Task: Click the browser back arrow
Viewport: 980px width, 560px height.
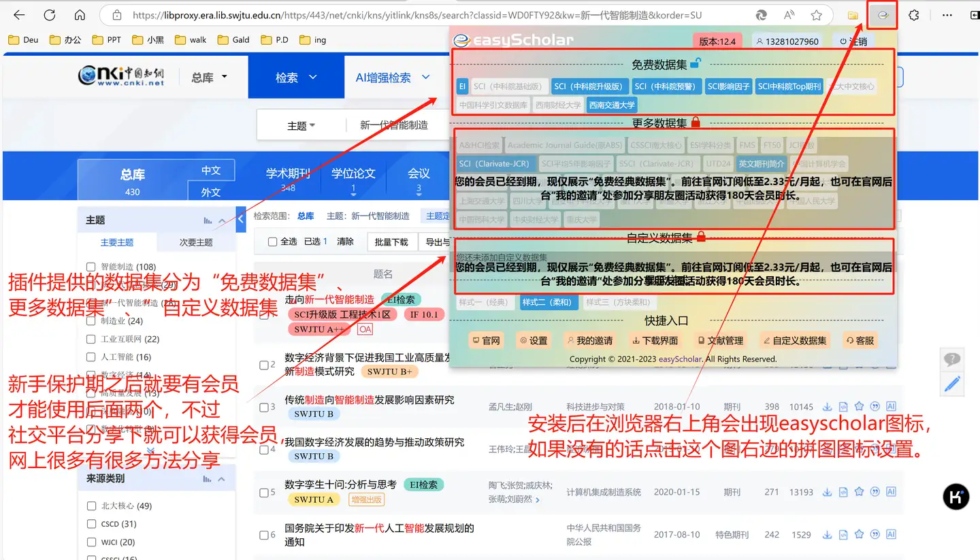Action: tap(19, 15)
